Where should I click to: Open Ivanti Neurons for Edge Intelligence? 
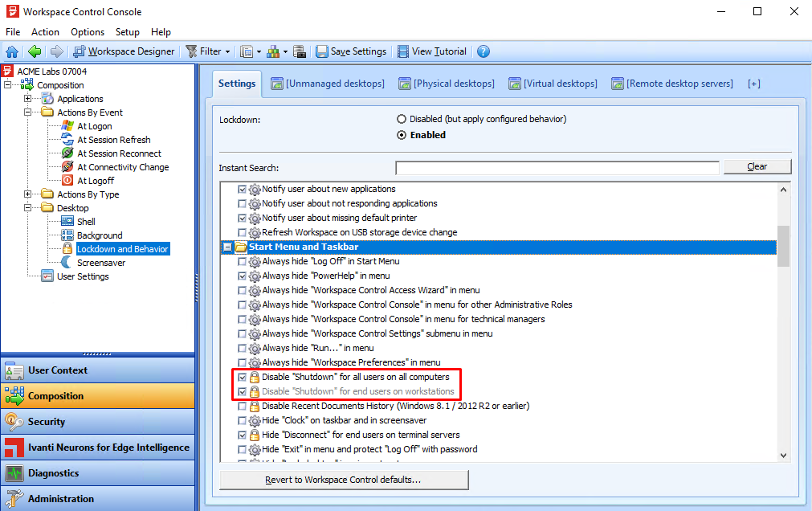(x=98, y=448)
